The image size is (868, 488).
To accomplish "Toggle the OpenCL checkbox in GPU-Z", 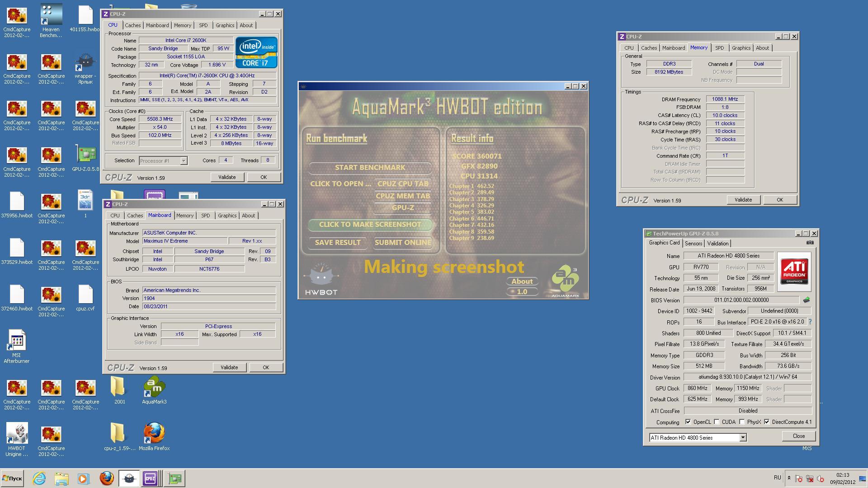I will (688, 422).
